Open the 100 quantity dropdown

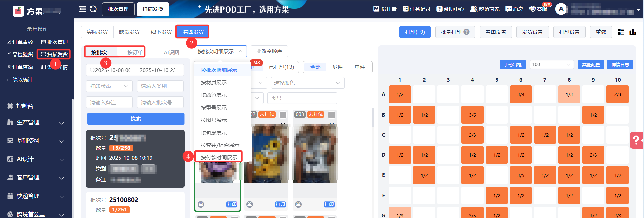tap(552, 65)
